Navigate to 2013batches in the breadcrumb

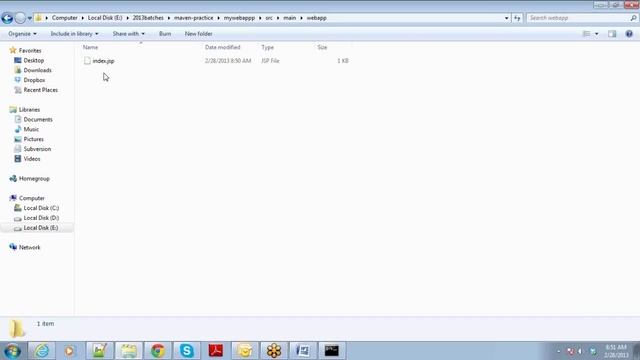coord(148,18)
